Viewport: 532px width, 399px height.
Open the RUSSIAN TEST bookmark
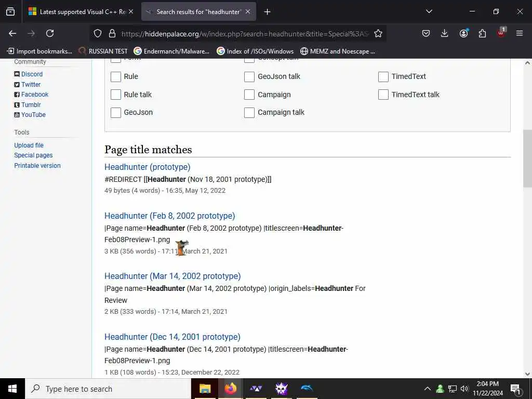[103, 51]
